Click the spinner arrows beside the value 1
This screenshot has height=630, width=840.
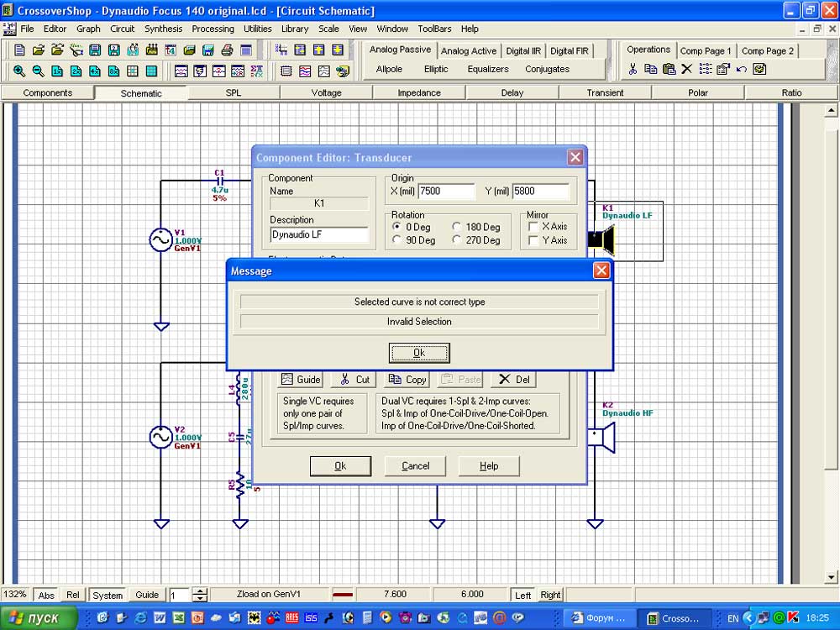tap(200, 595)
